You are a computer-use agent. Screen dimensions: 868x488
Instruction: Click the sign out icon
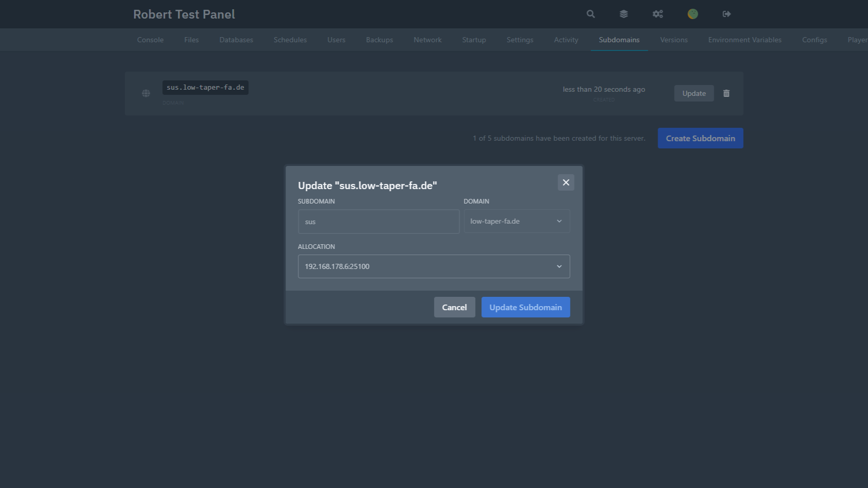pos(727,14)
